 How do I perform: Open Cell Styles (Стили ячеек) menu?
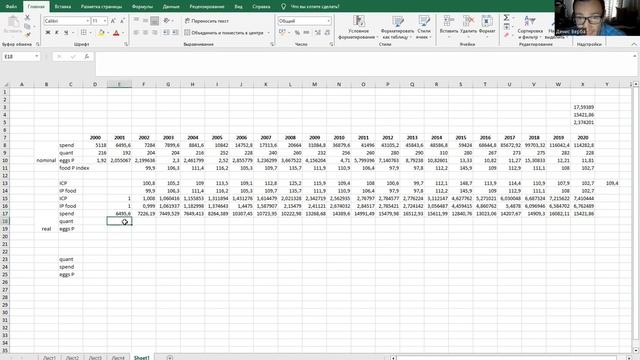point(424,27)
